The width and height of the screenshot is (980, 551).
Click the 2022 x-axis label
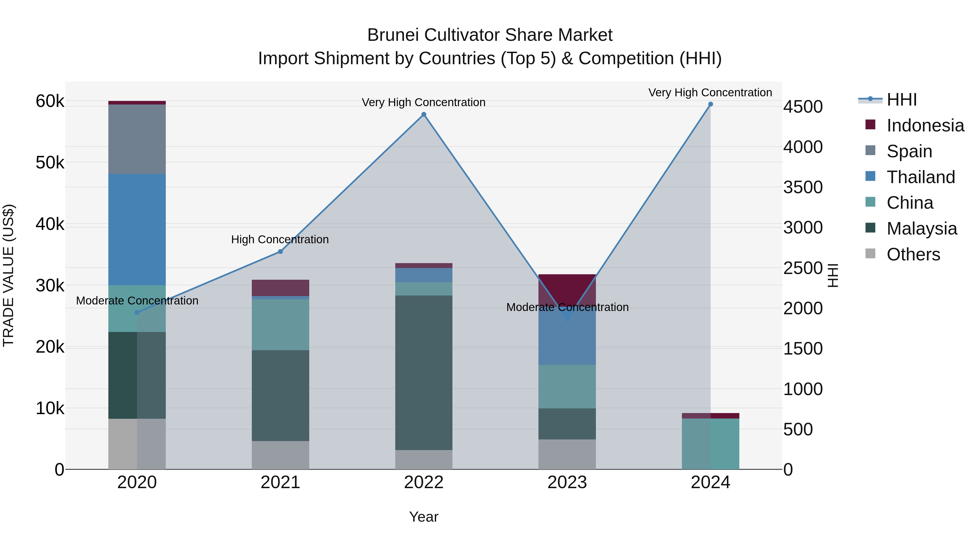coord(424,482)
